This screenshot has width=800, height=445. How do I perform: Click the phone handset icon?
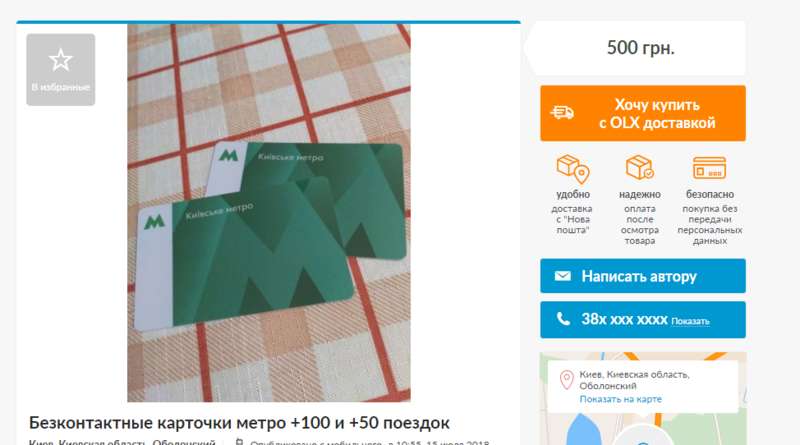[563, 319]
